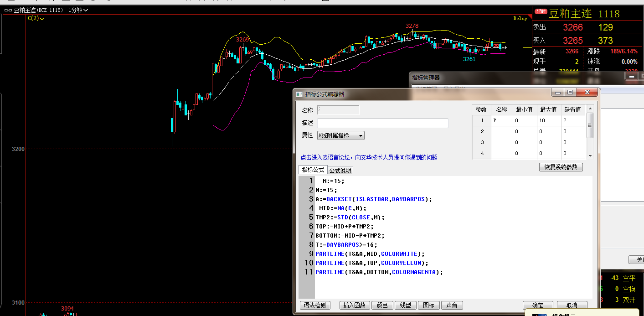Click the red 延时 delay badge

541,11
